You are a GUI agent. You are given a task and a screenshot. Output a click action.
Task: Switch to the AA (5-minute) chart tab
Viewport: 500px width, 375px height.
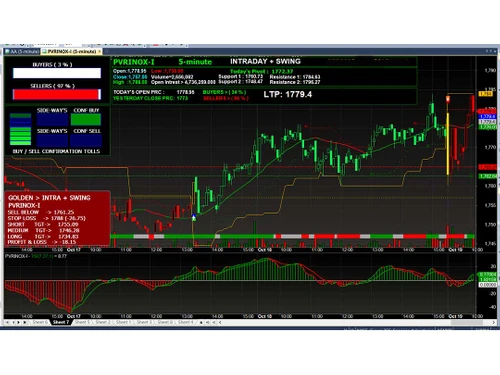pyautogui.click(x=22, y=52)
